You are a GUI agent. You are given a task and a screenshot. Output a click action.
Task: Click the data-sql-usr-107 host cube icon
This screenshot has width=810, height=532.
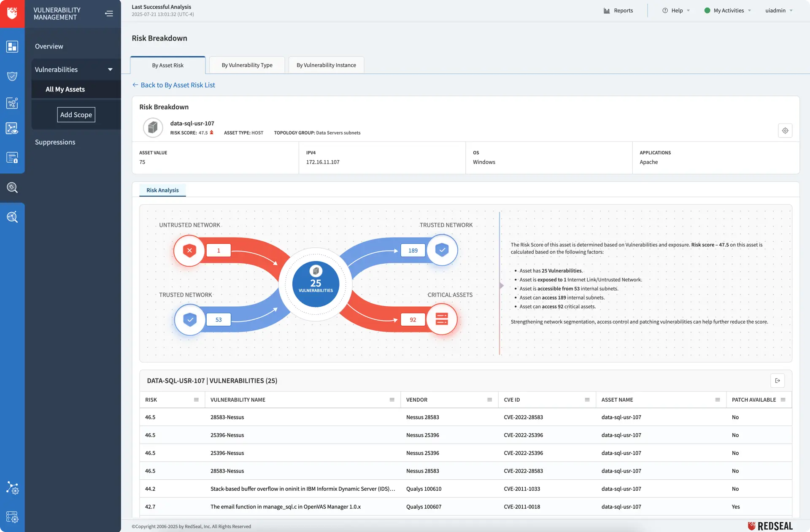pyautogui.click(x=153, y=127)
